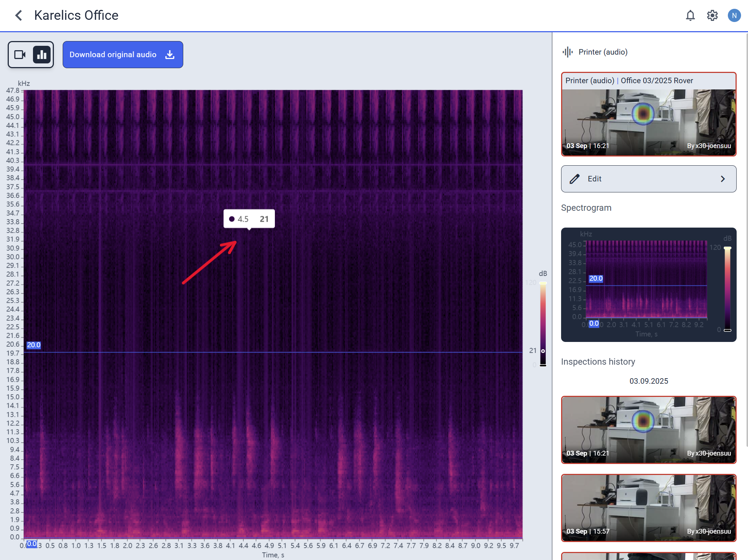
Task: Click the Printer (audio) waveform icon
Action: pos(567,52)
